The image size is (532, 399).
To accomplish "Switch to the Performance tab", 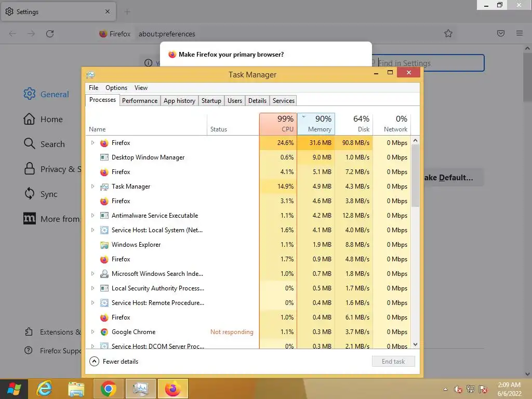I will (140, 101).
